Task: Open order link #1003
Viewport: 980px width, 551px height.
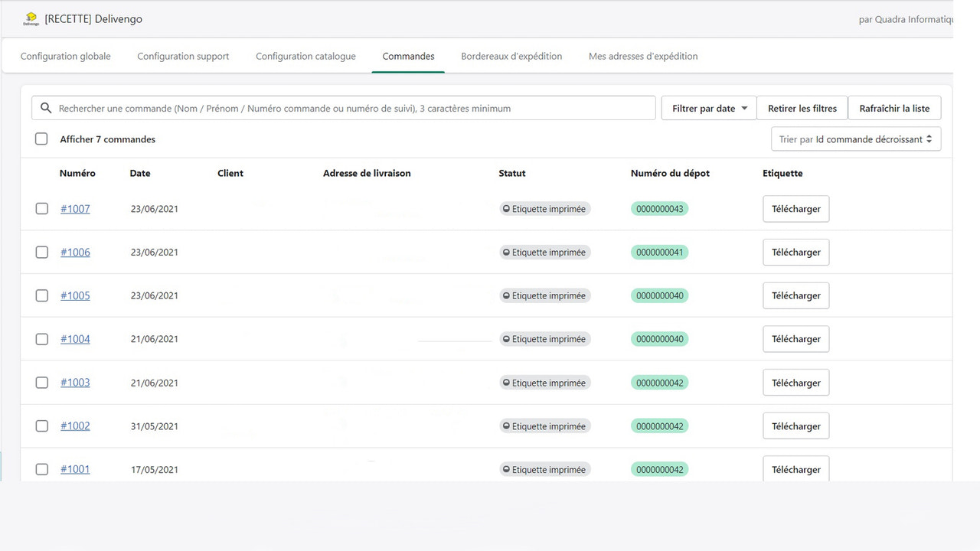Action: (75, 383)
